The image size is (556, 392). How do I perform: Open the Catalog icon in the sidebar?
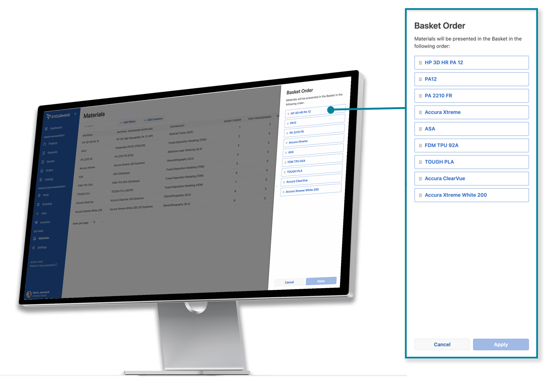coord(41,180)
